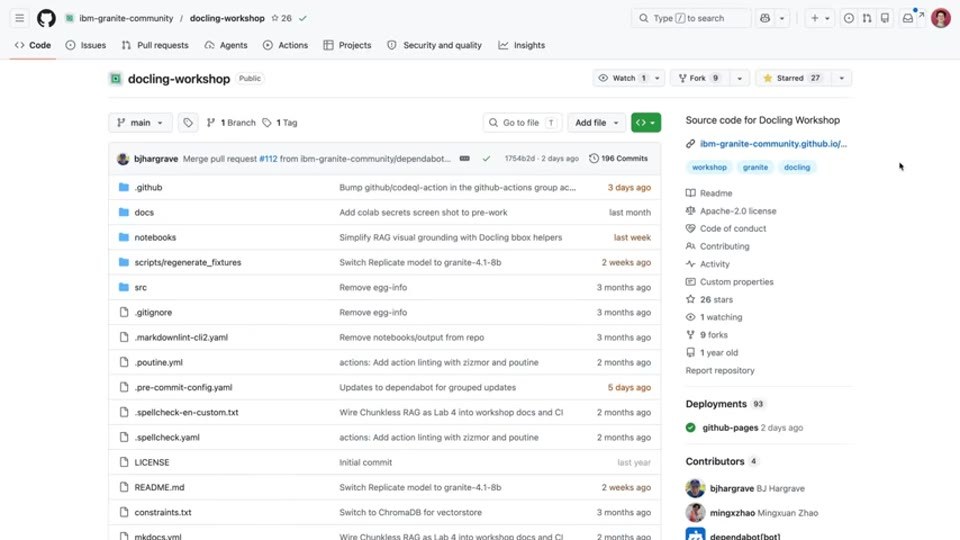Open your issues icon in header
The image size is (960, 540).
click(x=849, y=18)
